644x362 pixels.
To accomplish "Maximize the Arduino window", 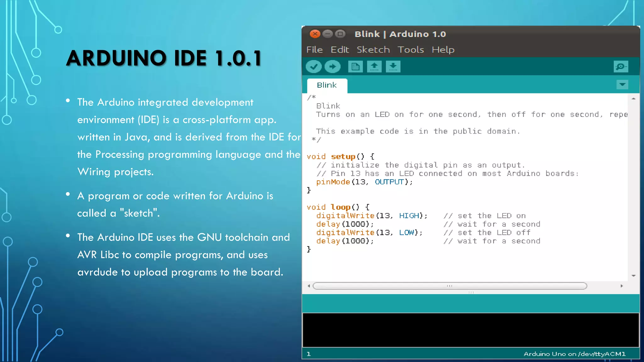I will tap(340, 34).
